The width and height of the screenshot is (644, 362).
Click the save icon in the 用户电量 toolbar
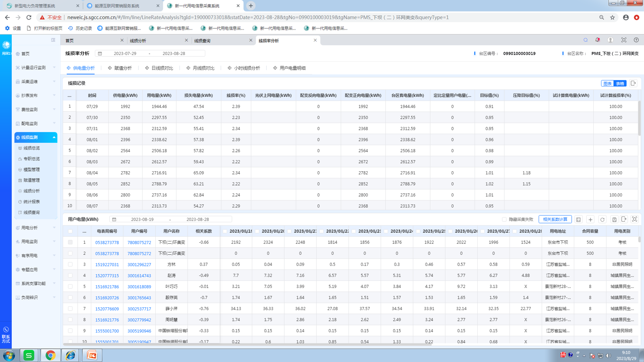click(614, 220)
